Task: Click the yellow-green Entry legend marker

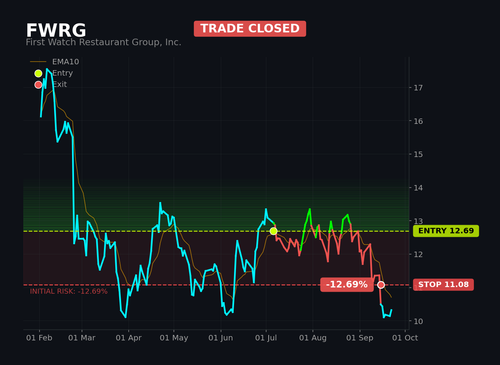Action: click(38, 73)
